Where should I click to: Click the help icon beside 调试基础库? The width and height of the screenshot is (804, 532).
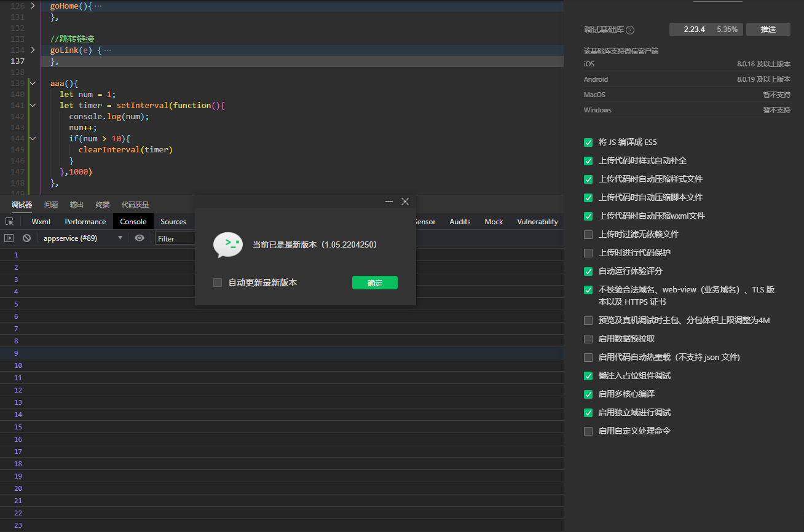pos(630,30)
